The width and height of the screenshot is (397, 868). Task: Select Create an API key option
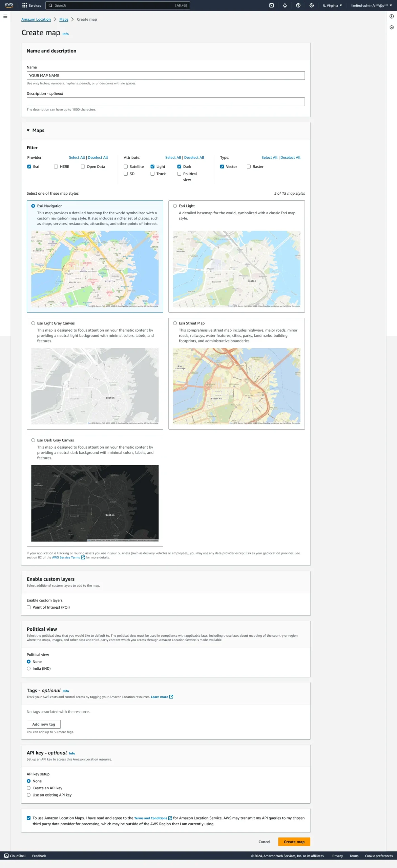tap(29, 788)
